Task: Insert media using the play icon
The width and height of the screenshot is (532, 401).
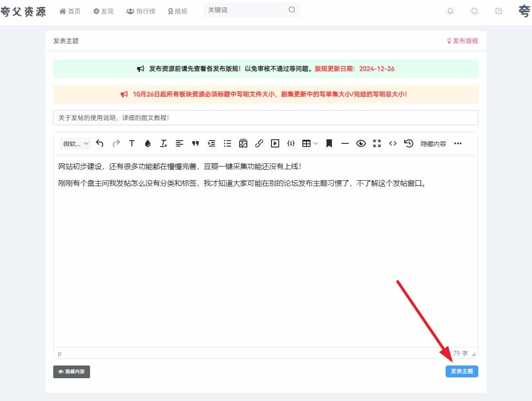Action: [x=275, y=143]
